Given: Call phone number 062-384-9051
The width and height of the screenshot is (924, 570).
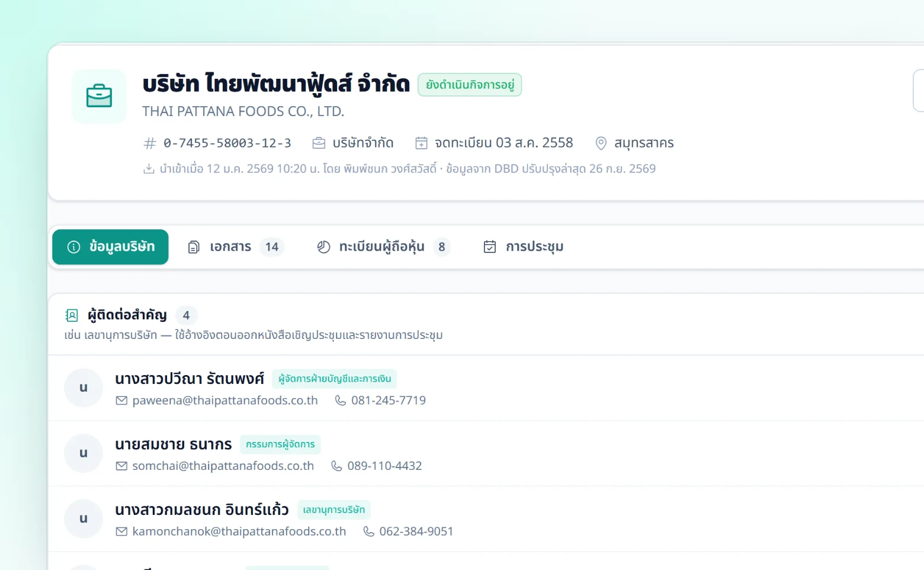Looking at the screenshot, I should tap(416, 531).
